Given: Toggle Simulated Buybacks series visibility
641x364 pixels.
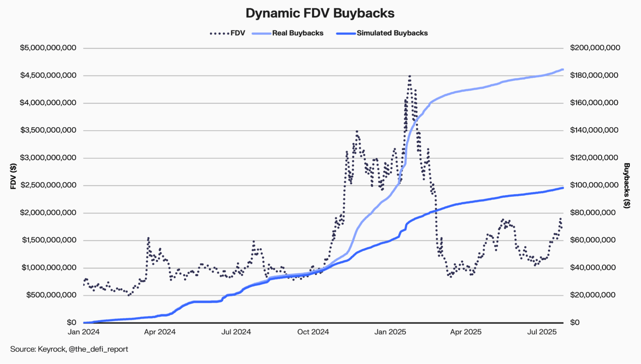Looking at the screenshot, I should point(392,33).
